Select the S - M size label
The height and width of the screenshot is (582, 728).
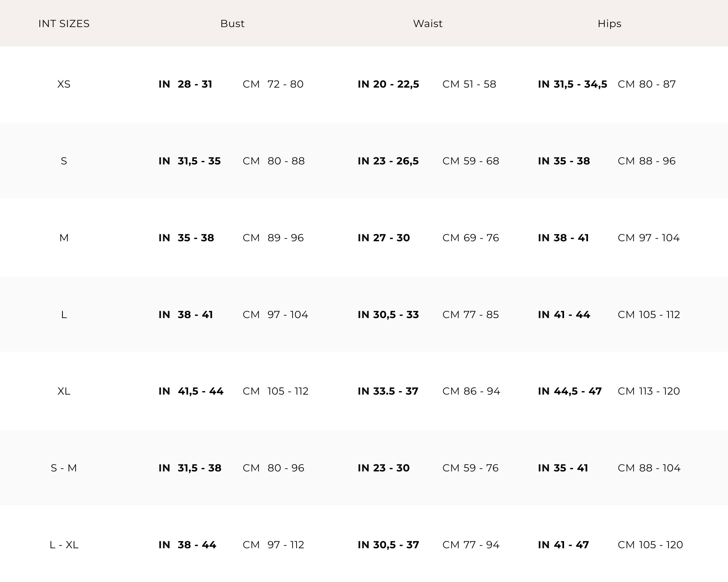click(64, 468)
